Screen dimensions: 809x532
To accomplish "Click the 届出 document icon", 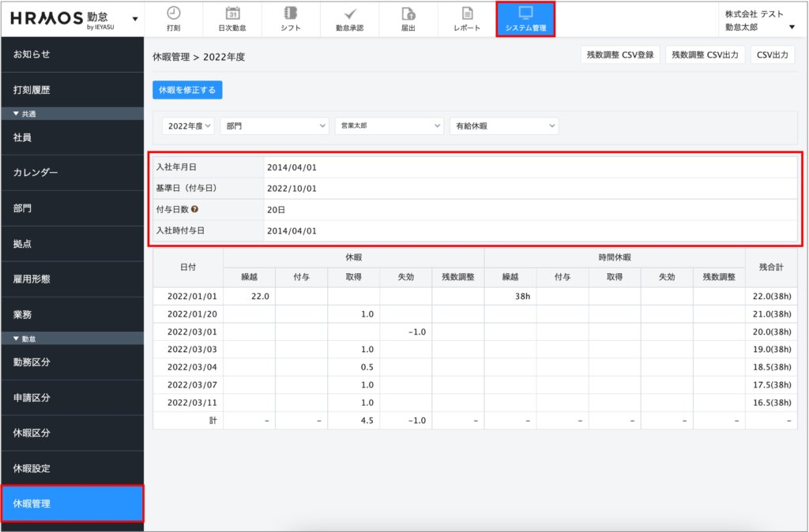I will click(x=408, y=13).
